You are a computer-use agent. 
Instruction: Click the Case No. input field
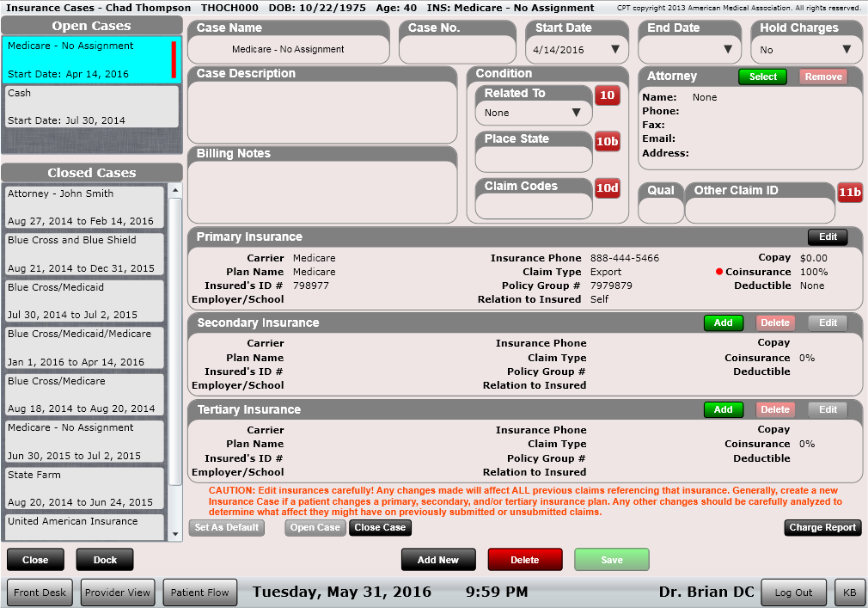[x=457, y=49]
